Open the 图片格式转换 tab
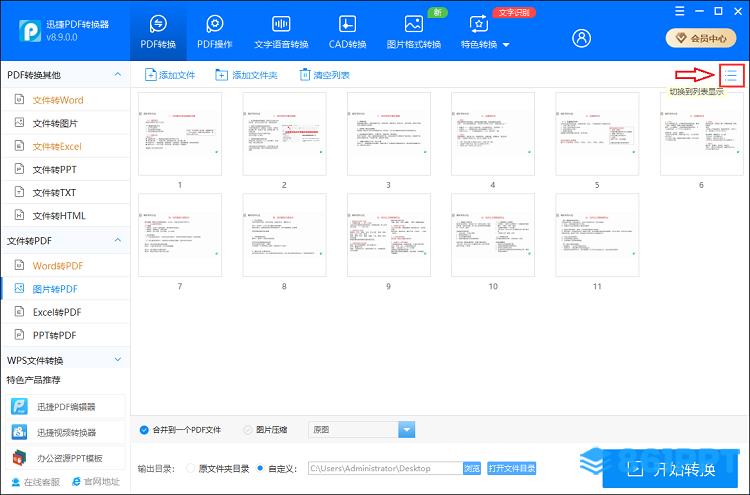 point(414,32)
